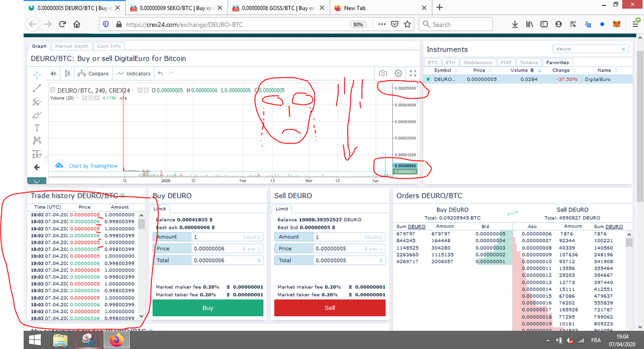
Task: Select the DigitalEuro instrument row
Action: pyautogui.click(x=528, y=79)
